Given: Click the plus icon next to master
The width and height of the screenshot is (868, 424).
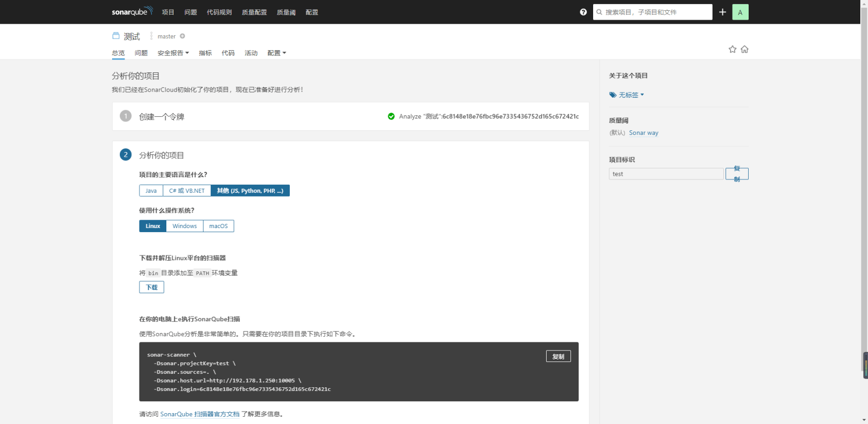Looking at the screenshot, I should 182,36.
